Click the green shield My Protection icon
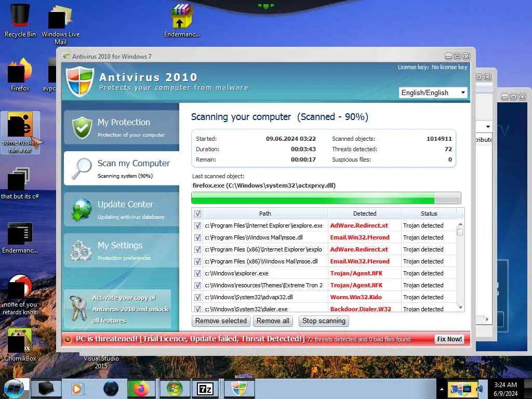Image resolution: width=532 pixels, height=399 pixels. (x=82, y=128)
